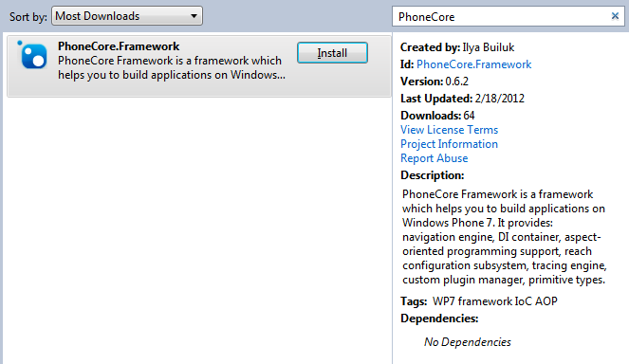The height and width of the screenshot is (364, 629).
Task: Install the PhoneCore.Framework package
Action: pyautogui.click(x=332, y=53)
